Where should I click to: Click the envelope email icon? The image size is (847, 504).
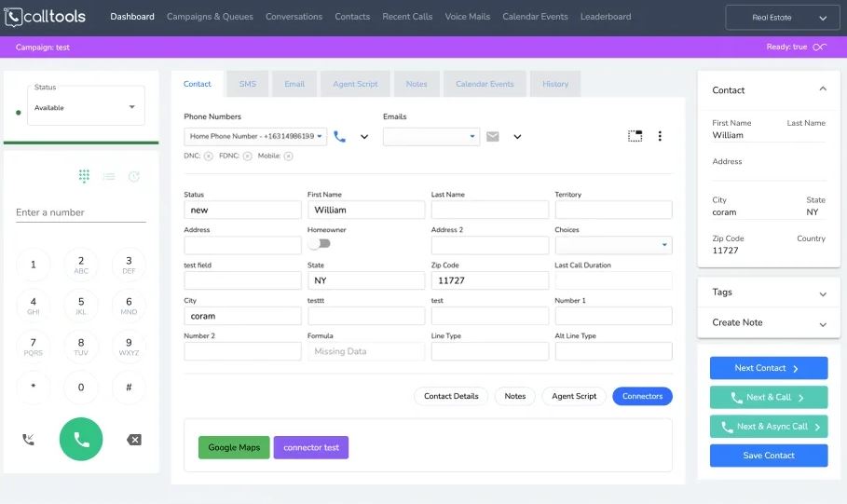[493, 137]
